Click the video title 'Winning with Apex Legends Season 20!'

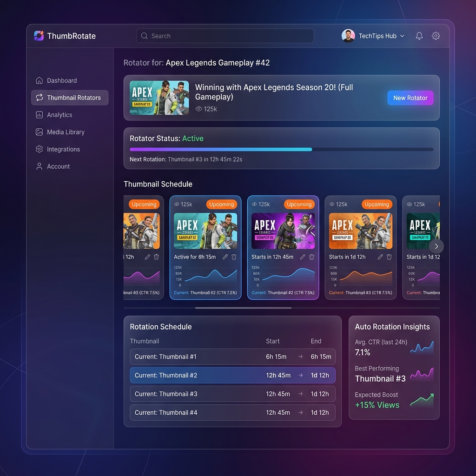(274, 92)
